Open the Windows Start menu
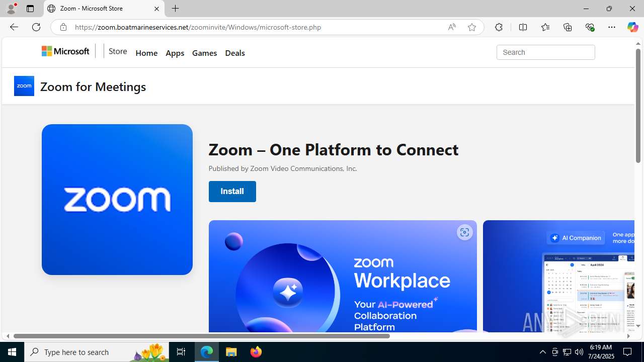This screenshot has width=644, height=362. pos(12,352)
